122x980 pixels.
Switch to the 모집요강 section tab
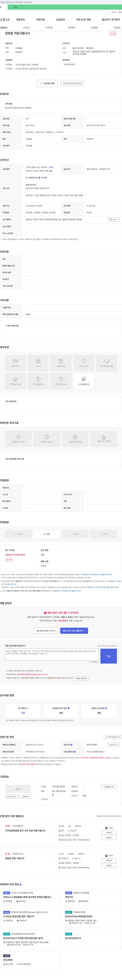(x=4, y=28)
